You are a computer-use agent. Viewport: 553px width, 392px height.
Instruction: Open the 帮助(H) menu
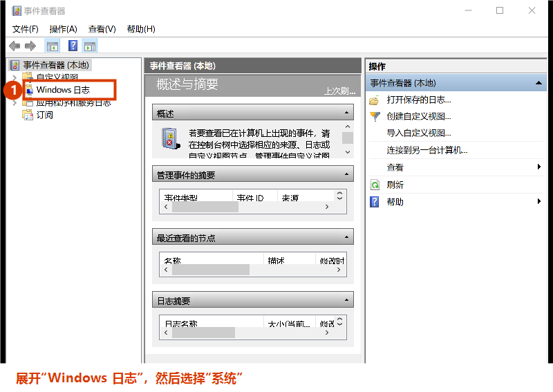pyautogui.click(x=141, y=29)
